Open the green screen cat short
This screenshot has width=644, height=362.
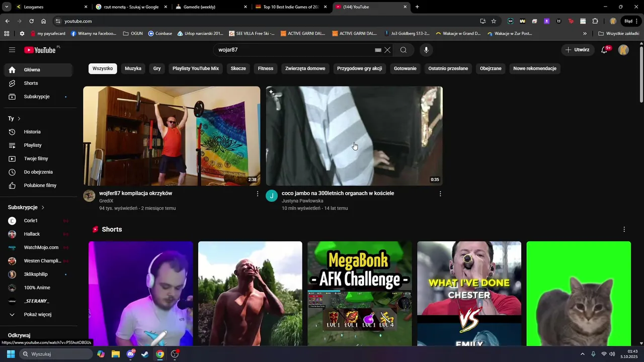579,294
